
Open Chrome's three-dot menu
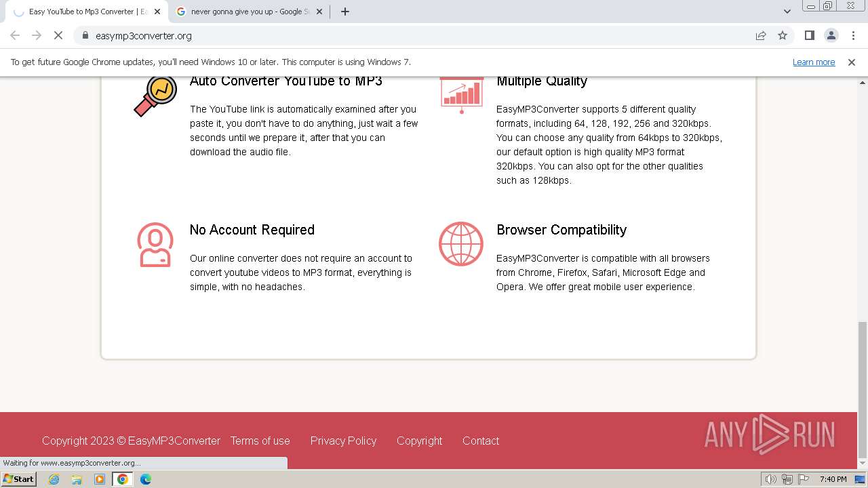(853, 35)
